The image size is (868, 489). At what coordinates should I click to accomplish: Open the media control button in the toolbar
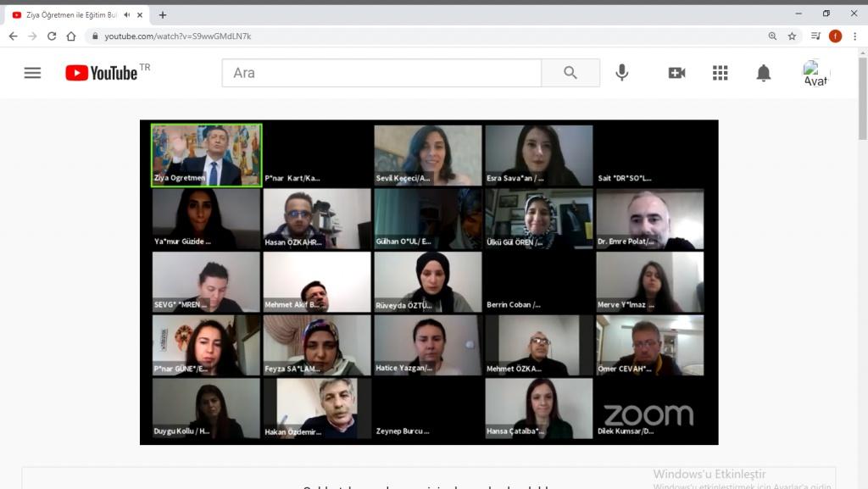point(815,36)
